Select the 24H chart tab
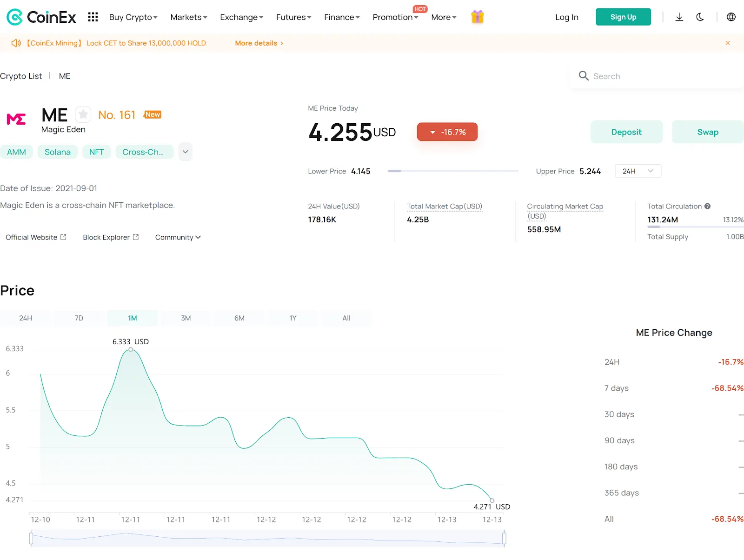The image size is (744, 560). tap(26, 318)
